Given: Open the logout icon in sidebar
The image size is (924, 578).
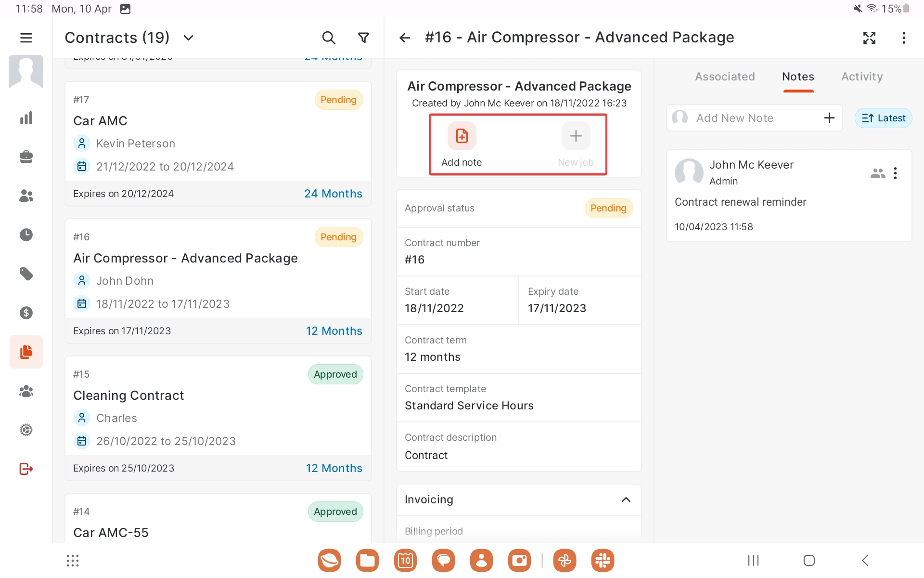Looking at the screenshot, I should [x=26, y=469].
